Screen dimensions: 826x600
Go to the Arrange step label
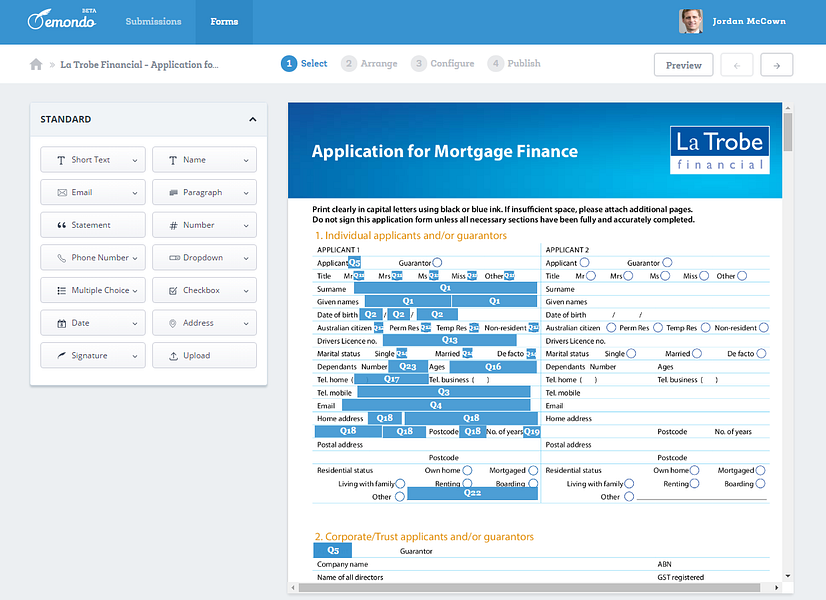click(x=379, y=64)
